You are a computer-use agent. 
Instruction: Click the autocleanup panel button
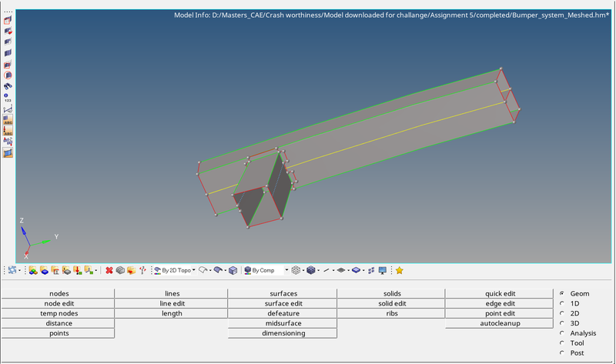tap(500, 323)
